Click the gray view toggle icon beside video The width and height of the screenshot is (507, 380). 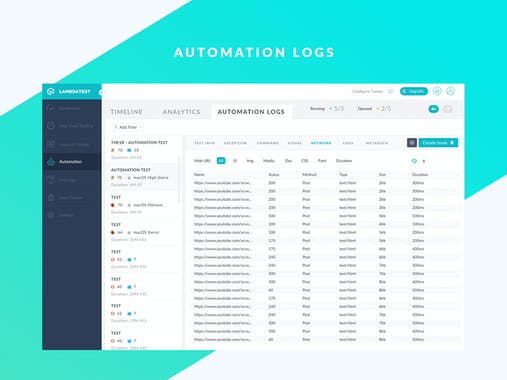point(448,109)
